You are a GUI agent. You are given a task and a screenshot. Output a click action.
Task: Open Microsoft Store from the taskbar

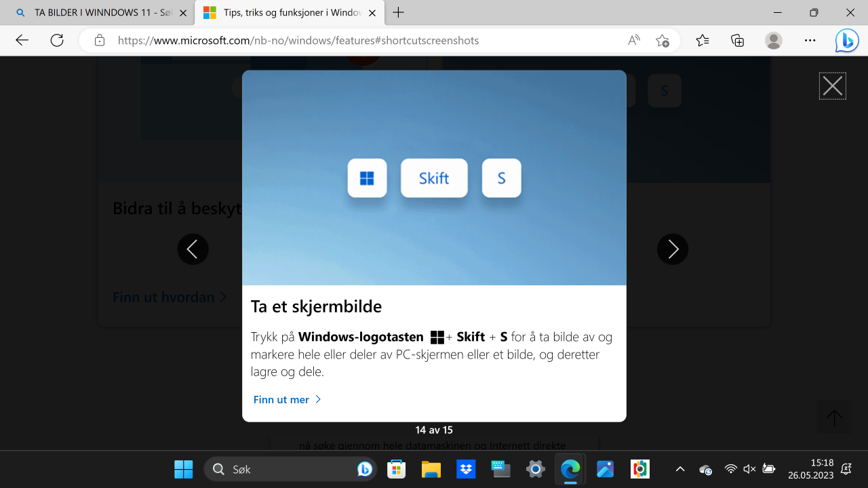(396, 469)
